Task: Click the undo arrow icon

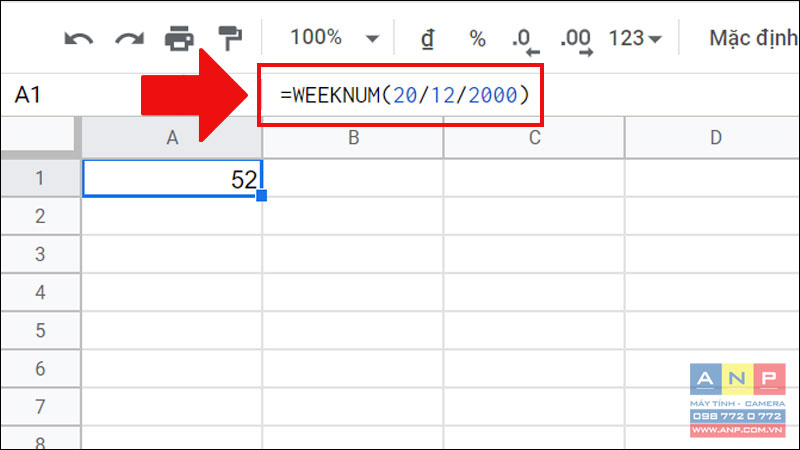Action: (x=79, y=39)
